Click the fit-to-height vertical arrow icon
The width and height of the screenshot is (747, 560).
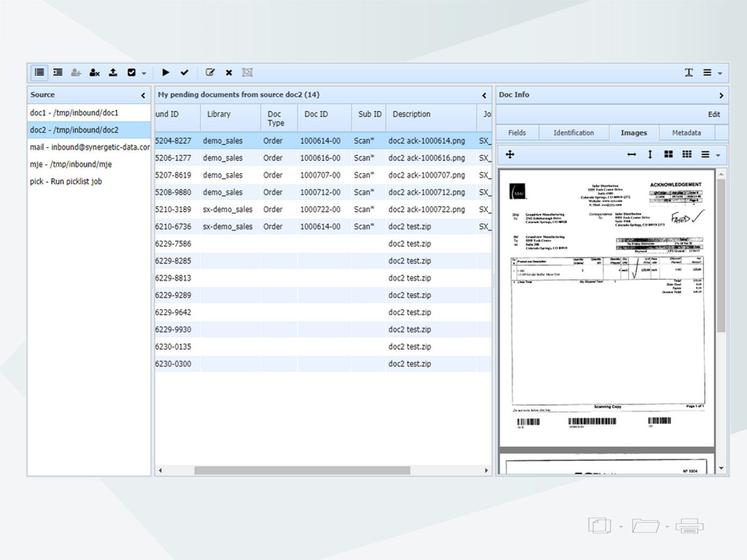coord(650,154)
